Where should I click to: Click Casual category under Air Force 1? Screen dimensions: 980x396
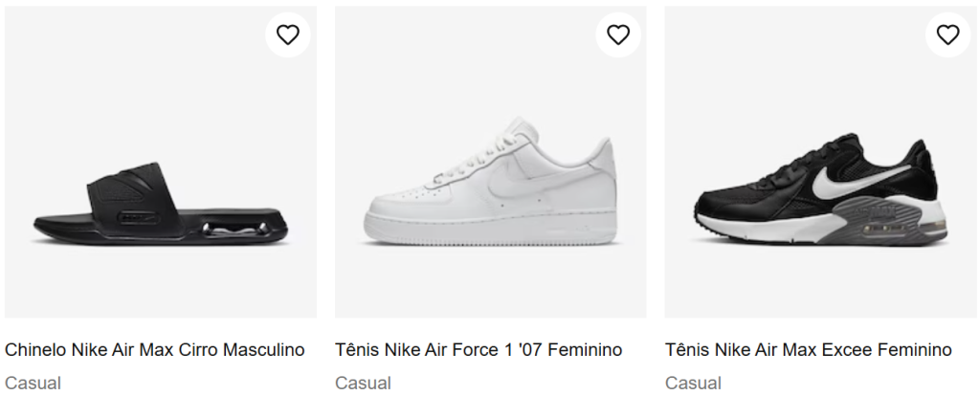(363, 383)
